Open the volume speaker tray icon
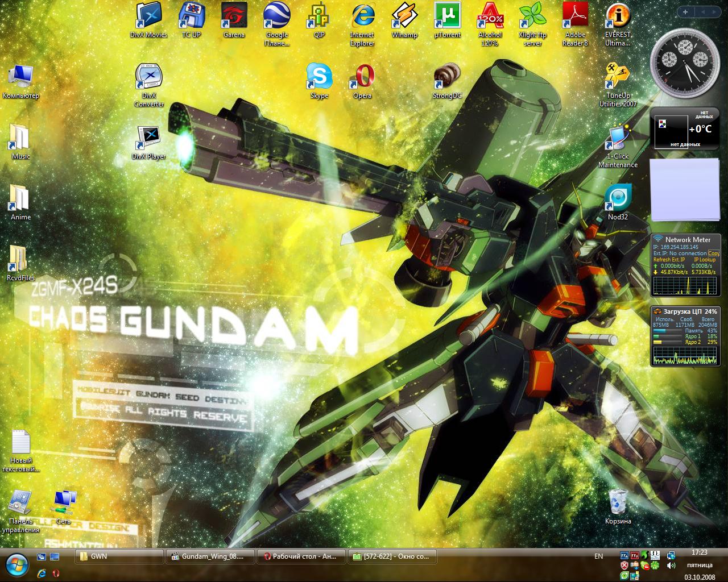This screenshot has width=728, height=582. 671,566
